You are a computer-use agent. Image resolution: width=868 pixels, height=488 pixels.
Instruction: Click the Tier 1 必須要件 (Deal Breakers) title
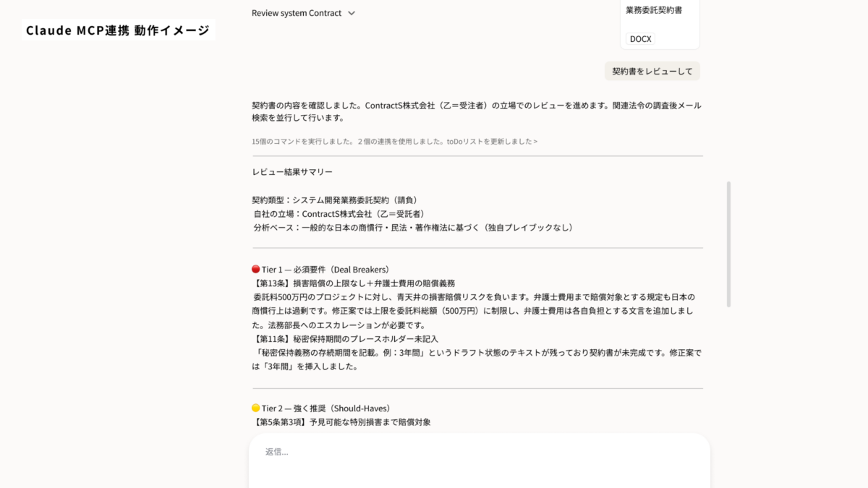(x=325, y=269)
